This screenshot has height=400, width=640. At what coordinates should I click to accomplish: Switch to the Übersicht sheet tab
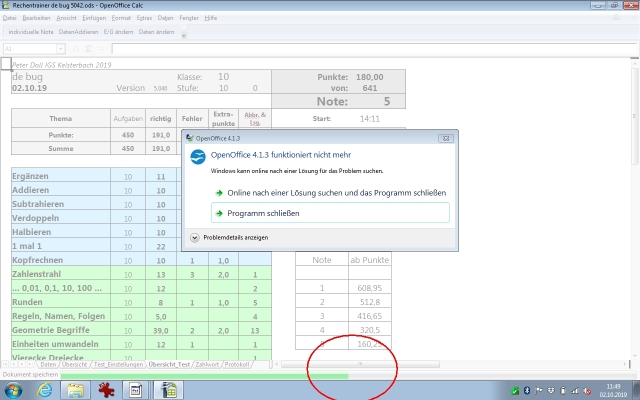click(x=74, y=364)
